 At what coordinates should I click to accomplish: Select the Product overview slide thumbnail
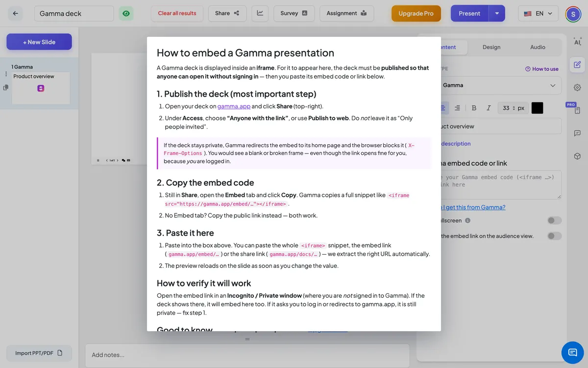41,88
